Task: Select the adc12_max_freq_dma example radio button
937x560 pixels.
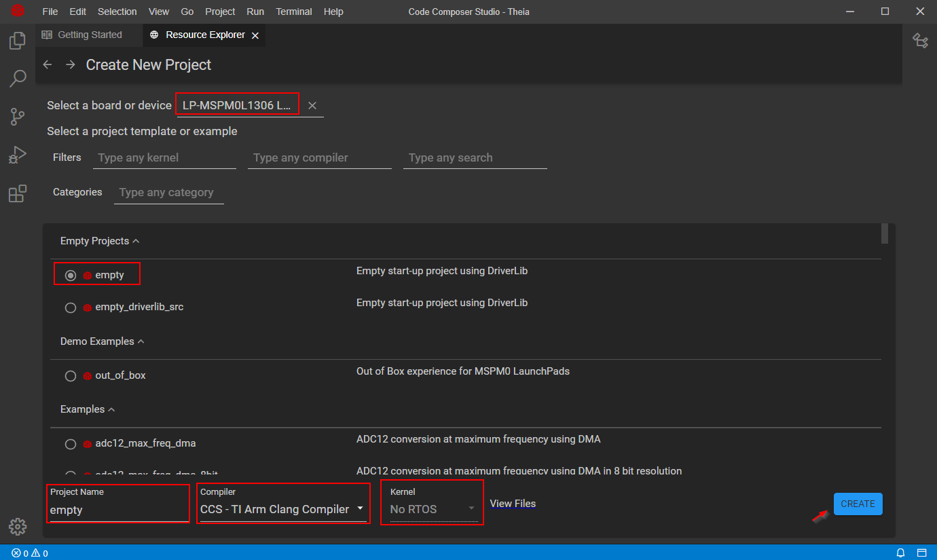Action: click(71, 444)
